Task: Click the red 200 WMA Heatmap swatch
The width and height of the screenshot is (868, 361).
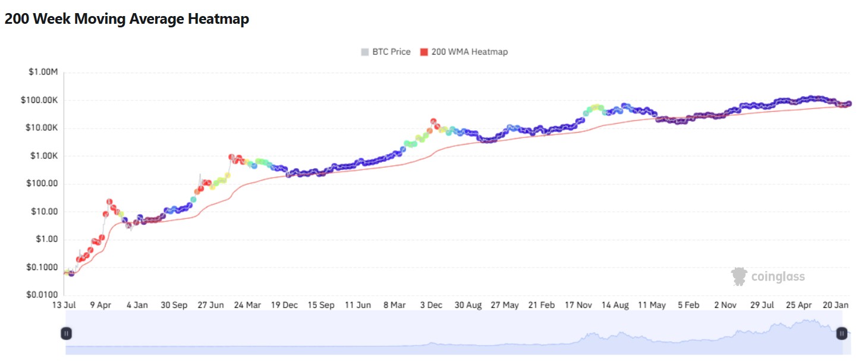Action: coord(423,52)
